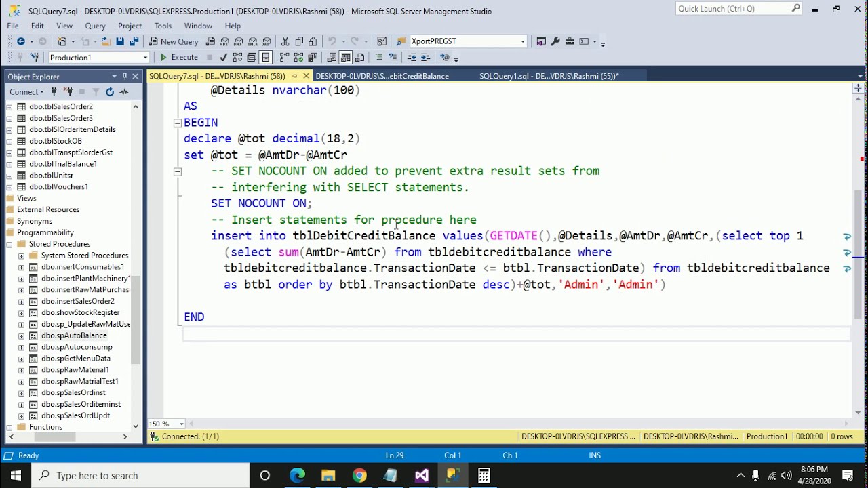Click the MDX query icon
868x488 pixels.
pyautogui.click(x=225, y=41)
